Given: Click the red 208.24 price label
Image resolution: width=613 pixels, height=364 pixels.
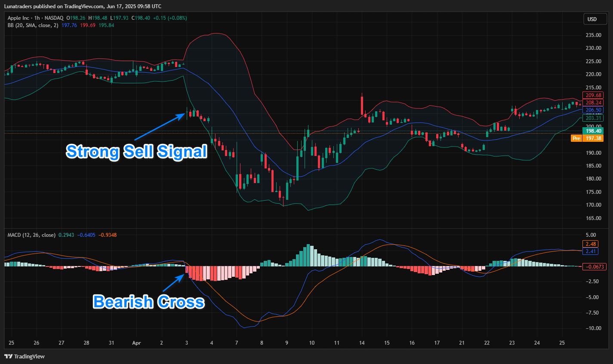Looking at the screenshot, I should pos(593,103).
